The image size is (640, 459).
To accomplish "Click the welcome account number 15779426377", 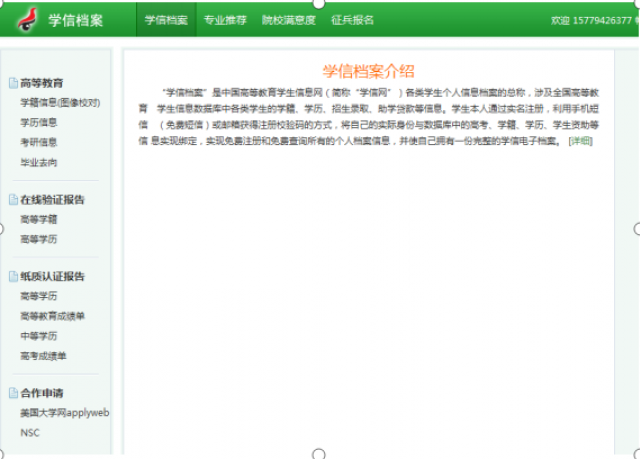I will coord(602,20).
